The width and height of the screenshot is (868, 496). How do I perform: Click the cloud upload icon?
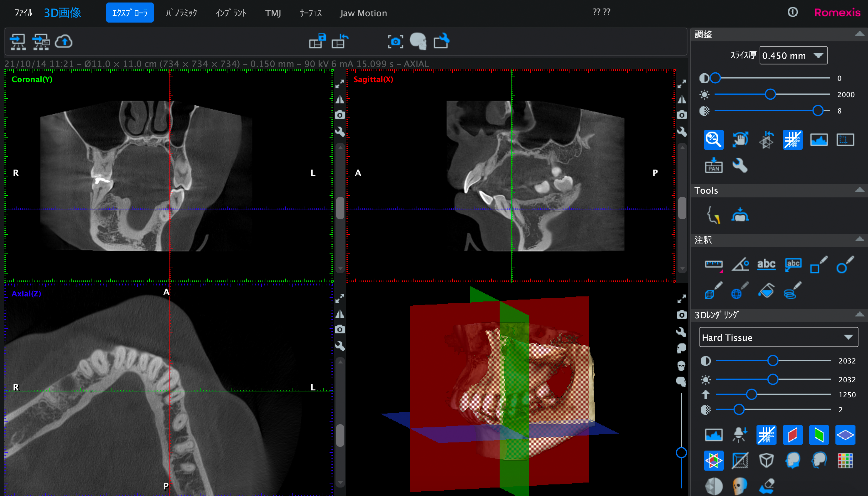[64, 42]
